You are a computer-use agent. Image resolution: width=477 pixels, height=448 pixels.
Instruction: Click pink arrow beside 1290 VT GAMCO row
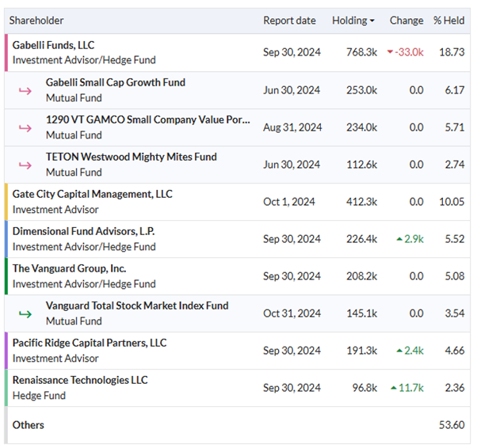[25, 128]
